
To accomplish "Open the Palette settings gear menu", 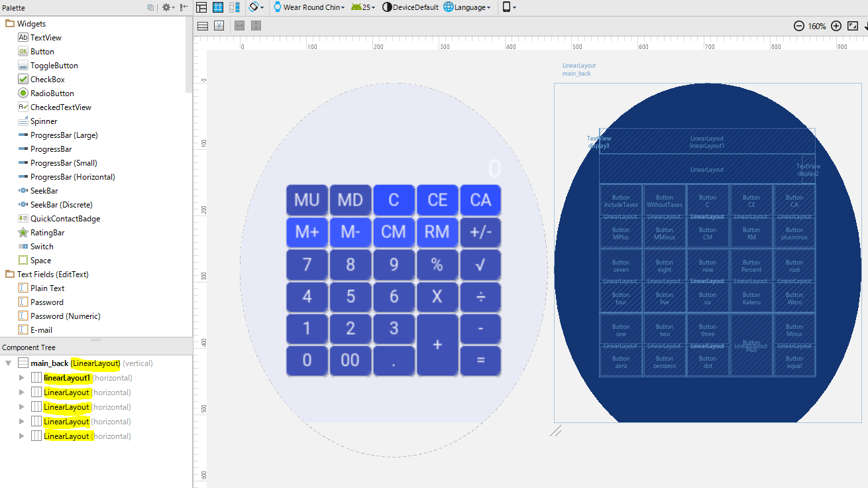I will point(168,7).
